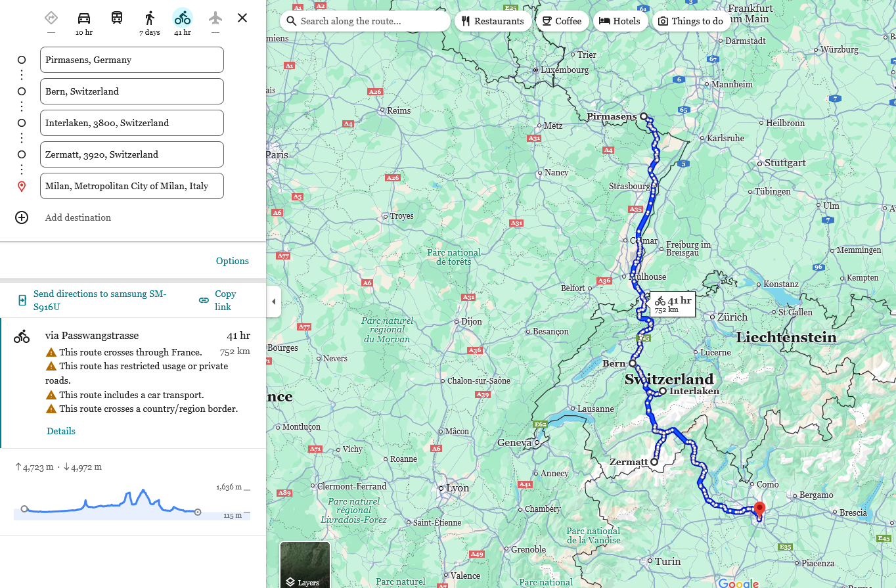Filter by Hotels along route

point(620,21)
